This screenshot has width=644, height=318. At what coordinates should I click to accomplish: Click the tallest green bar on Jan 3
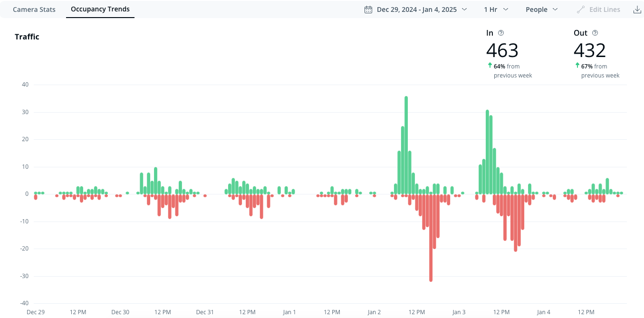[487, 152]
